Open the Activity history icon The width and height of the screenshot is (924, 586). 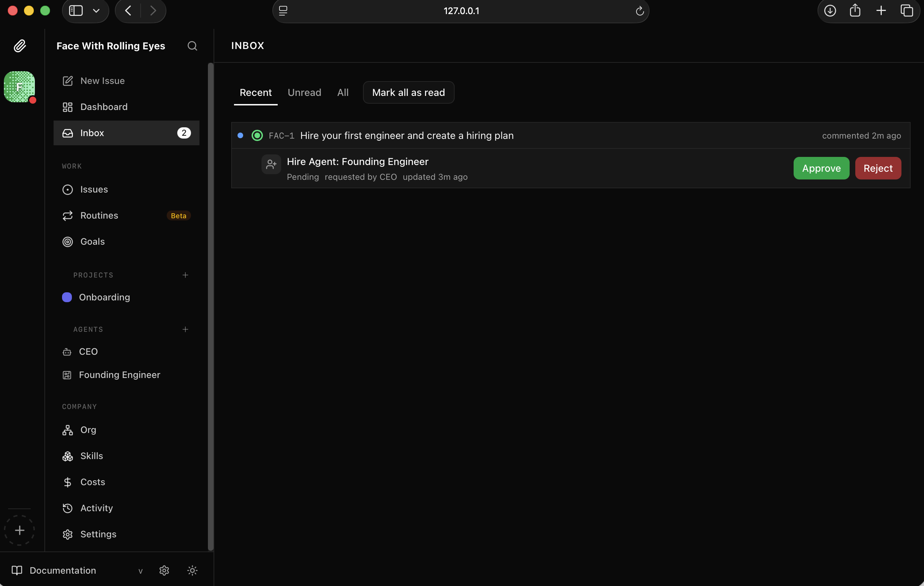(x=68, y=508)
